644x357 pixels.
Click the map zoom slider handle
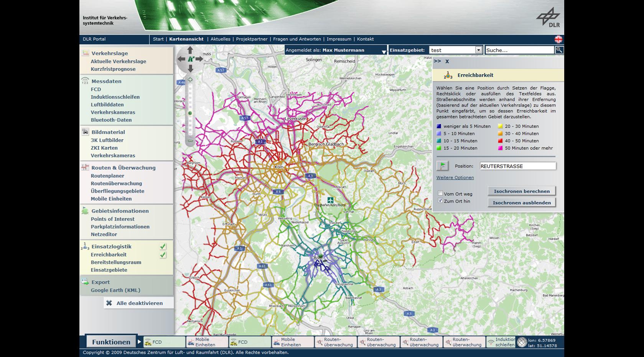click(190, 113)
